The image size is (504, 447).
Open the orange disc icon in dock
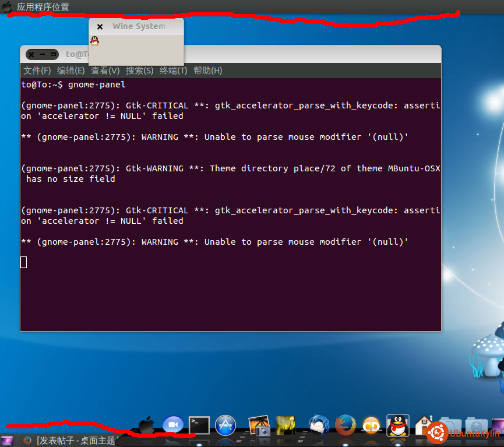[371, 425]
